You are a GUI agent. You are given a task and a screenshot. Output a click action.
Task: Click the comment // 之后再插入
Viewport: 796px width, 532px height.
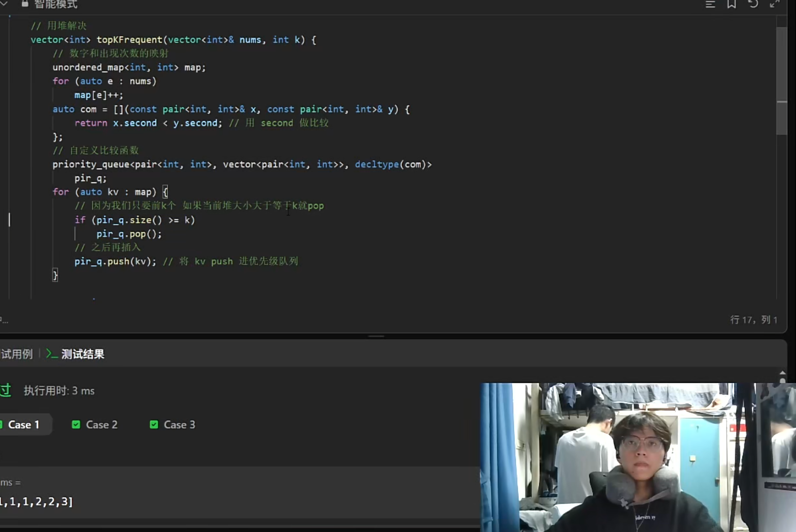coord(107,248)
